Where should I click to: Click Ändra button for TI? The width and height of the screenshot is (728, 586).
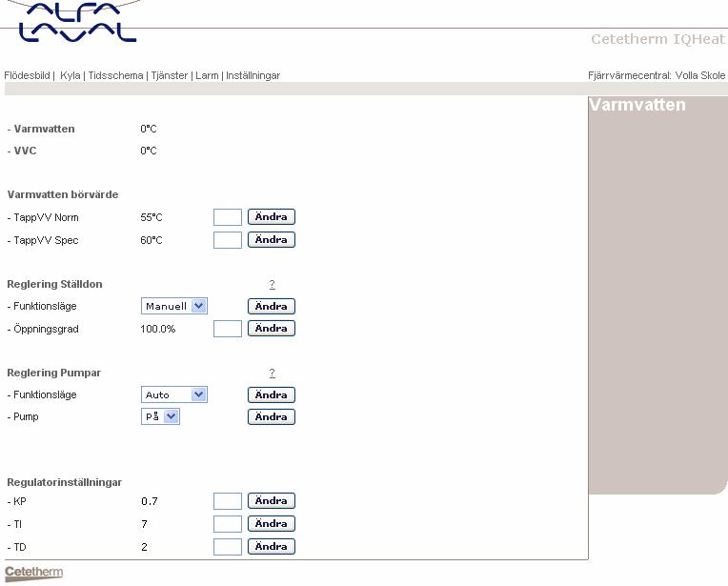272,524
